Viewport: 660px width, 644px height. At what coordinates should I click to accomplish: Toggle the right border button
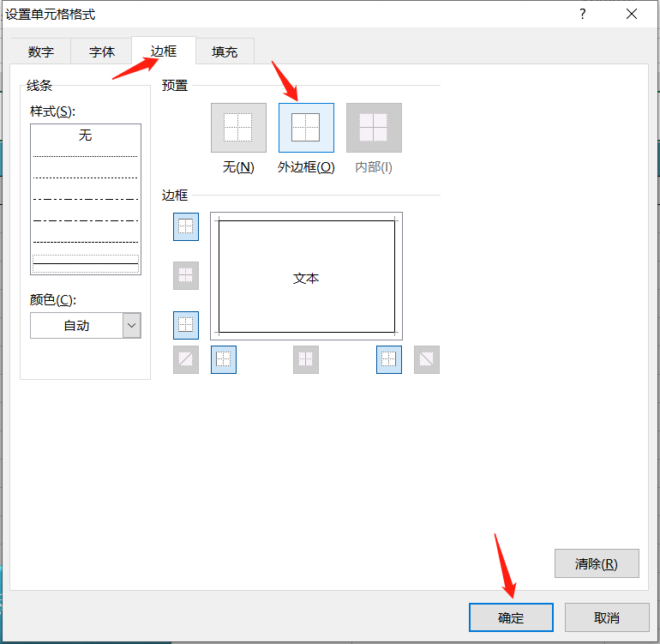[389, 359]
